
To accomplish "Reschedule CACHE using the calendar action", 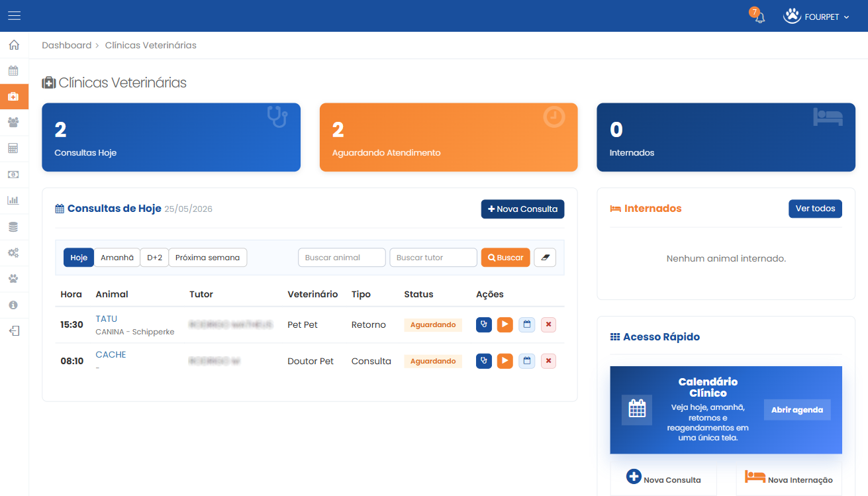I will pyautogui.click(x=527, y=361).
